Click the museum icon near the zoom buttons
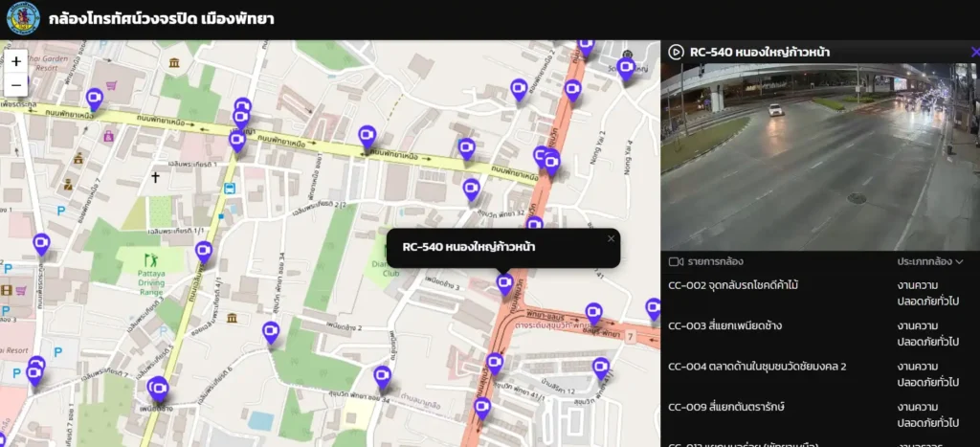 point(174,62)
